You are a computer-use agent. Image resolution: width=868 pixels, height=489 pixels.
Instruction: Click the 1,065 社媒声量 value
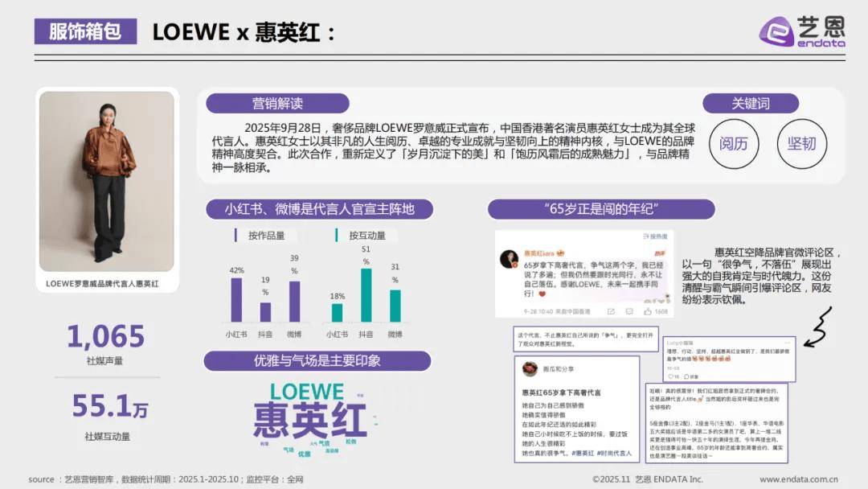pos(105,336)
